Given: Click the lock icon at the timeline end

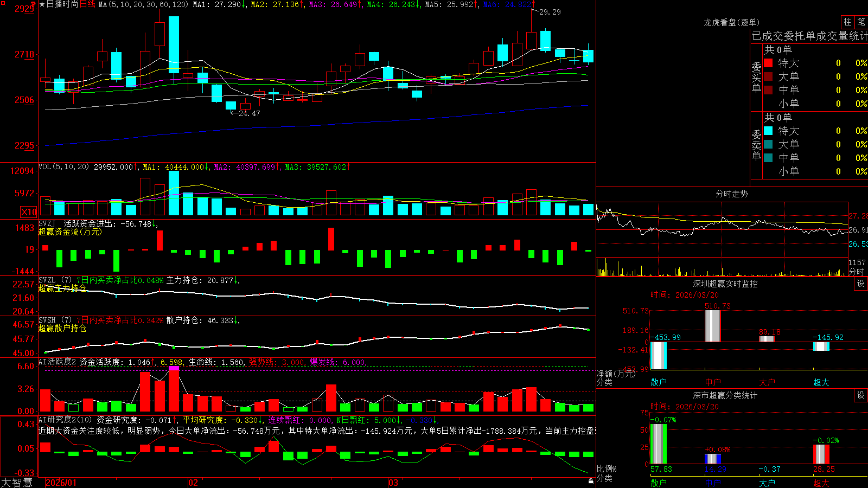Looking at the screenshot, I should click(x=591, y=481).
